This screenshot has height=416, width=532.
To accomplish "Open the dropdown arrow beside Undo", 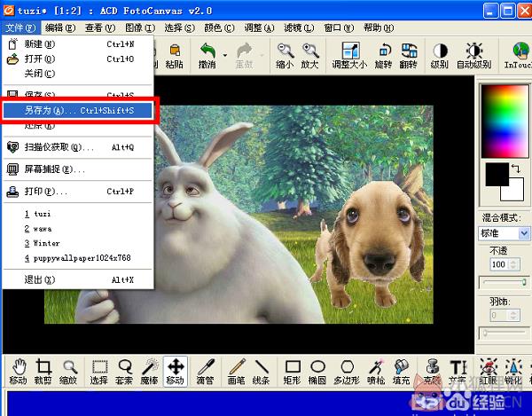I will pyautogui.click(x=224, y=55).
